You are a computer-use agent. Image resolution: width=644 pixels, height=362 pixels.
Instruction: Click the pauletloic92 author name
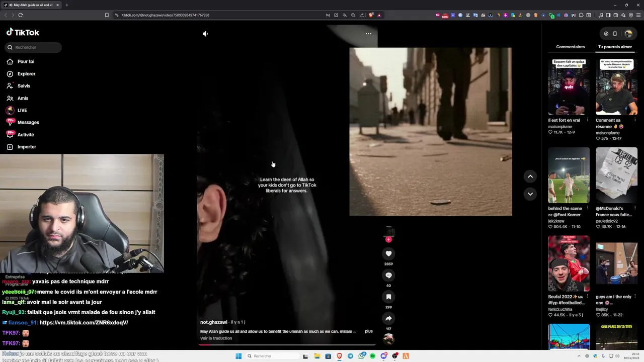pyautogui.click(x=607, y=221)
